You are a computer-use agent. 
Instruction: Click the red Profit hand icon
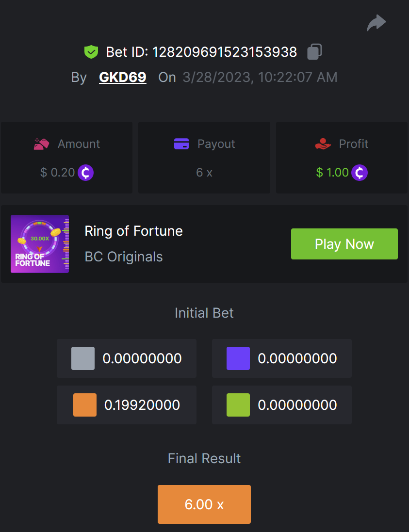pos(323,144)
